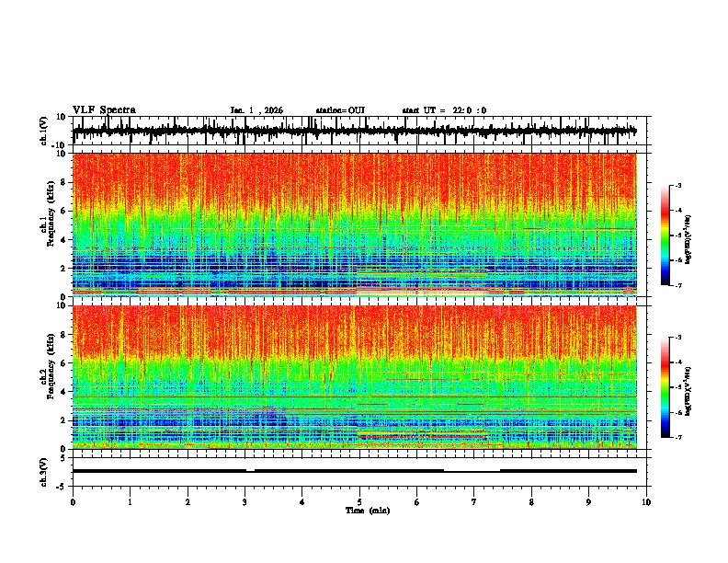Click time axis tick label "3"
Screen dimensions: 728x563
coord(245,502)
